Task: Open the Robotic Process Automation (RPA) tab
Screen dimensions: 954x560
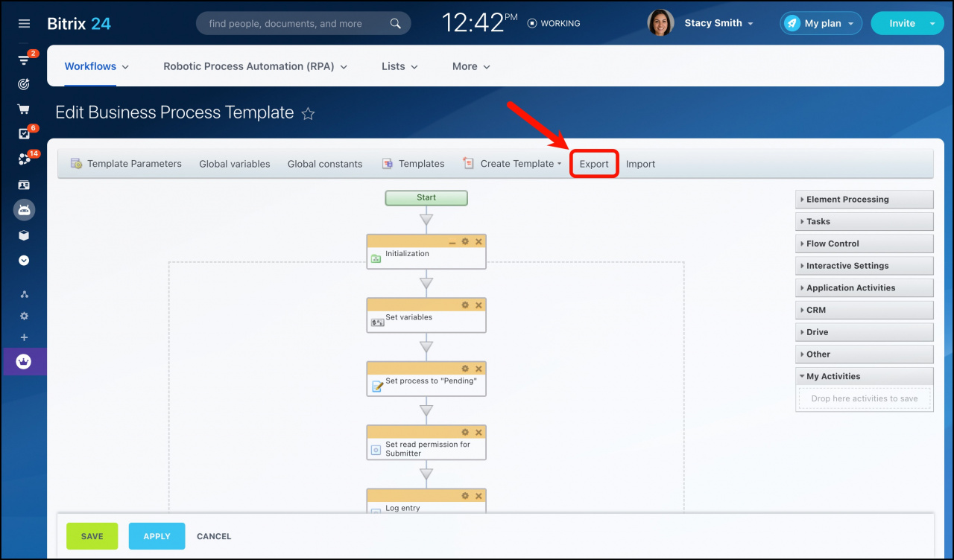Action: [256, 66]
